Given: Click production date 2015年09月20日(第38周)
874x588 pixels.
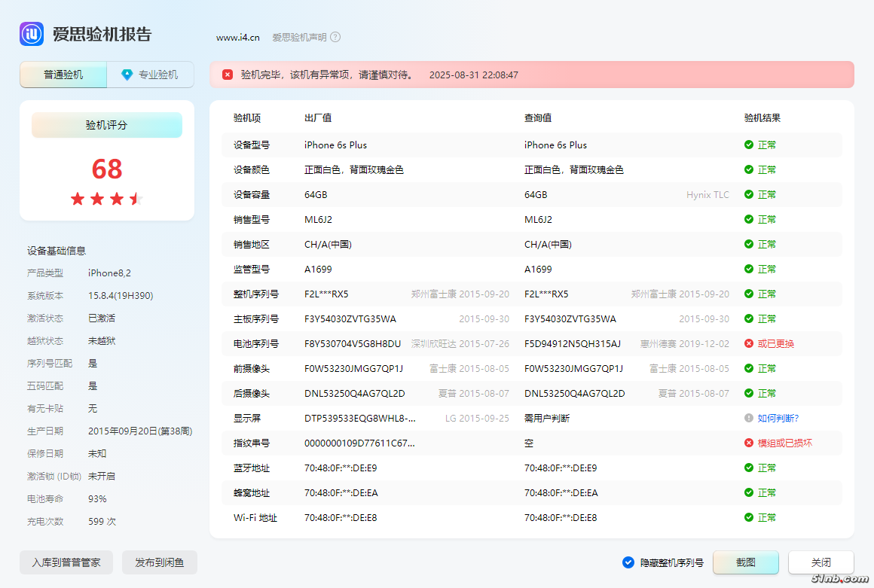Looking at the screenshot, I should 140,431.
